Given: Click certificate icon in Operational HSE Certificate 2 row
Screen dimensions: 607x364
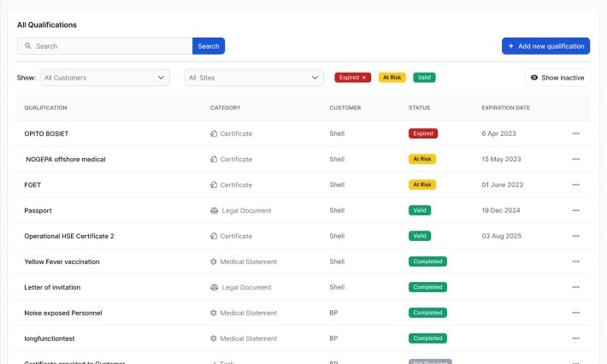Looking at the screenshot, I should click(x=213, y=236).
